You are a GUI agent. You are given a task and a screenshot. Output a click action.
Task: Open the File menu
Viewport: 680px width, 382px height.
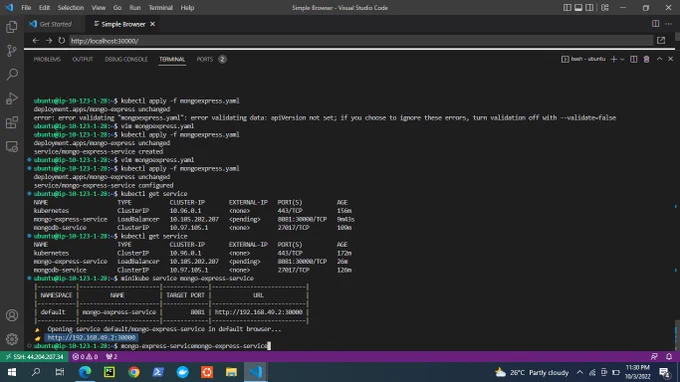tap(26, 8)
